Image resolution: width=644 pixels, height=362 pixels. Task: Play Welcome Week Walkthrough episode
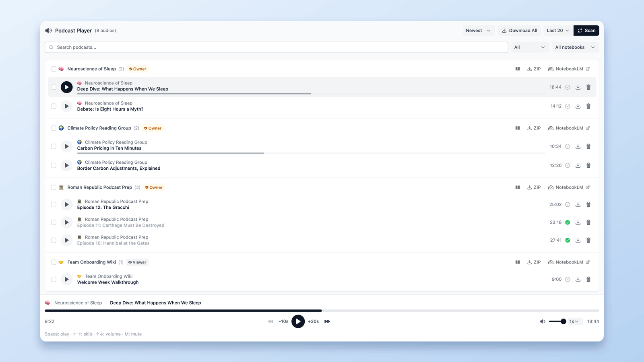[66, 279]
